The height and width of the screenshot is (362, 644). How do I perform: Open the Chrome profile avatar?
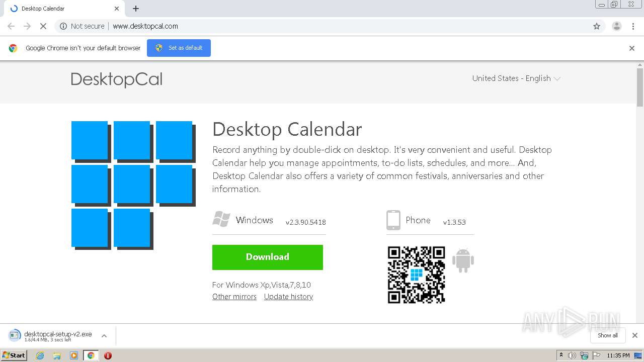[x=617, y=26]
